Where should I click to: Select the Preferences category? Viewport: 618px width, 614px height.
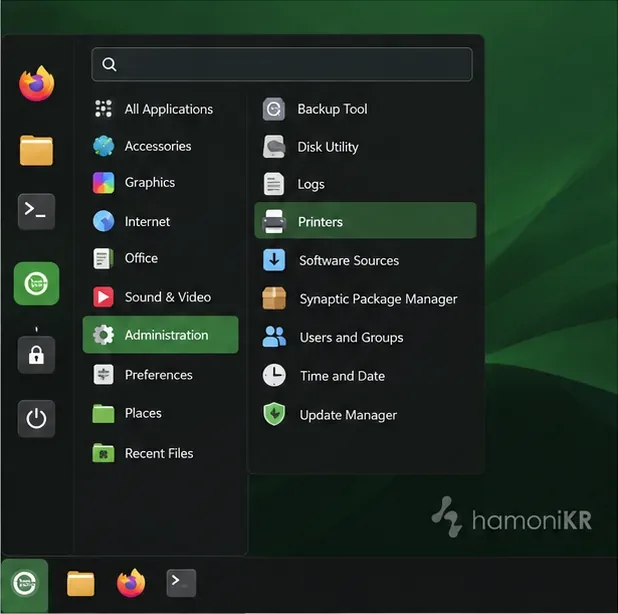(x=160, y=374)
